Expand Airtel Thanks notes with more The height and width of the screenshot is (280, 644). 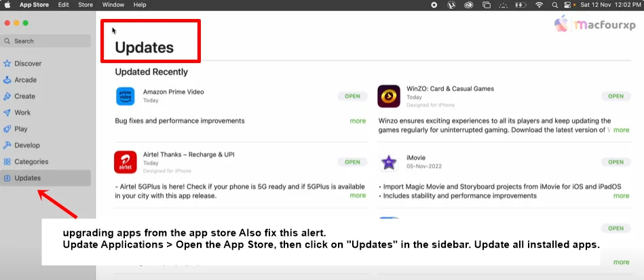[x=358, y=195]
